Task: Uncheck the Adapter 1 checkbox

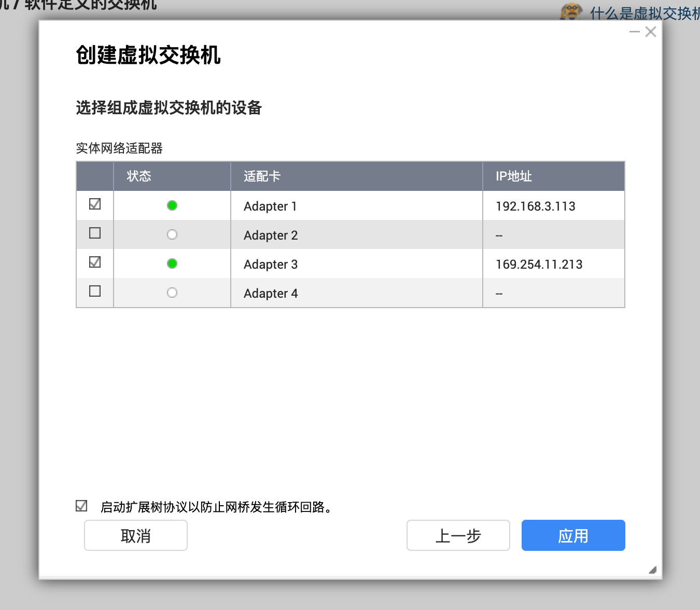Action: 95,204
